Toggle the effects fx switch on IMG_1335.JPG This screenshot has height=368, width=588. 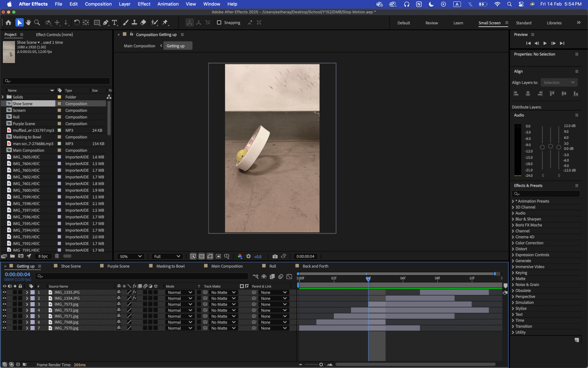pyautogui.click(x=134, y=292)
